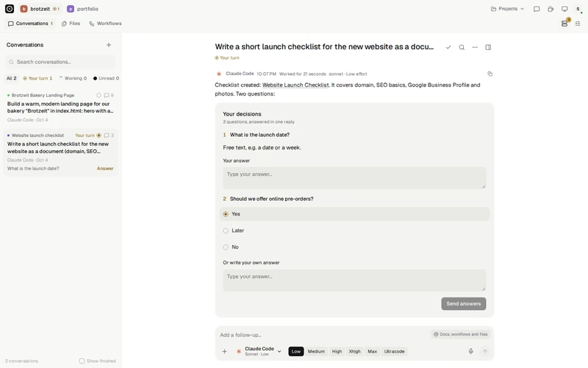
Task: Click Docs, workflows and files button
Action: pyautogui.click(x=461, y=334)
